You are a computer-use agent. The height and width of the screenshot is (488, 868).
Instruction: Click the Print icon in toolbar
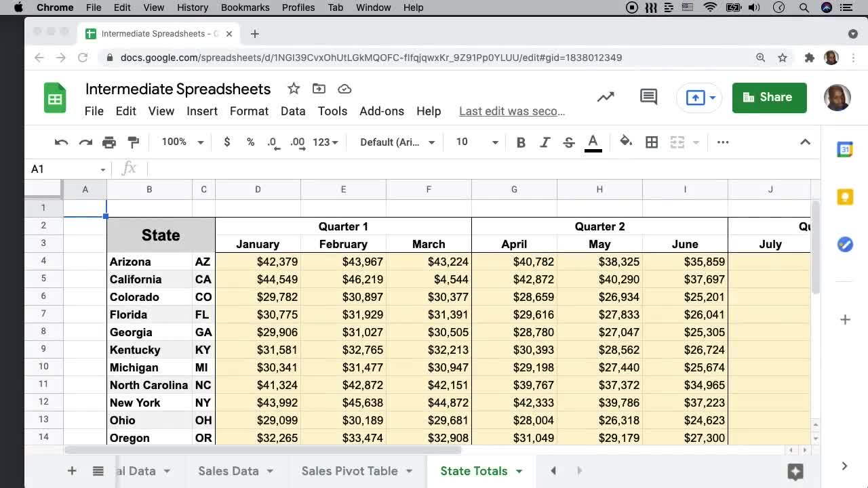[x=109, y=142]
